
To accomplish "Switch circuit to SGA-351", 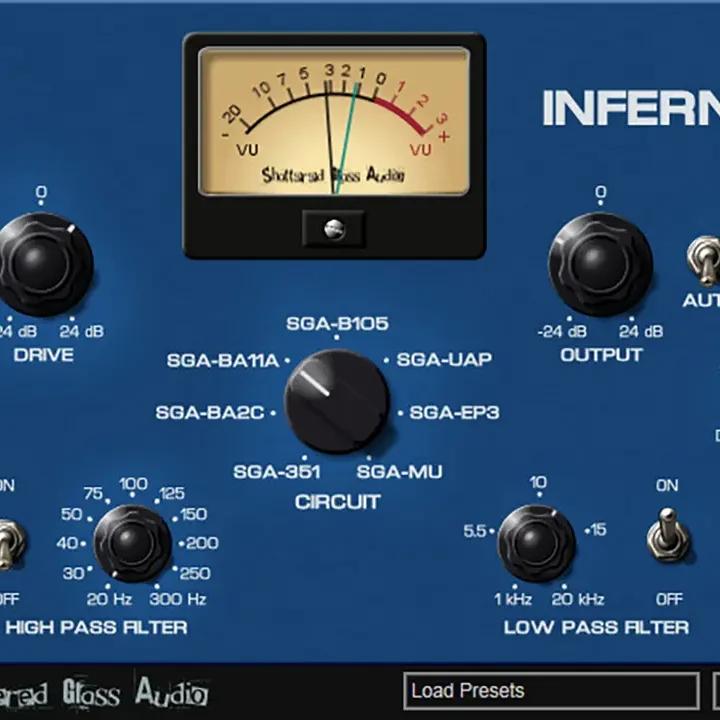I will (x=276, y=472).
